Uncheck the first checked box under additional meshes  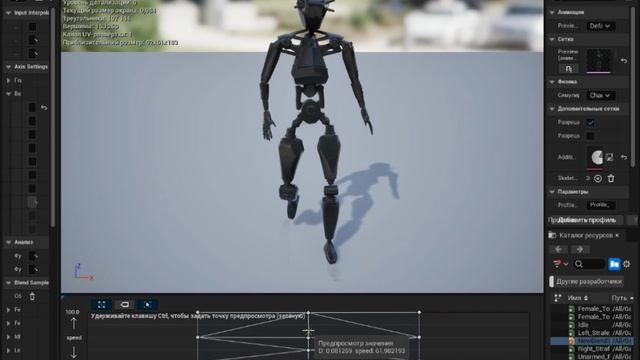click(590, 122)
